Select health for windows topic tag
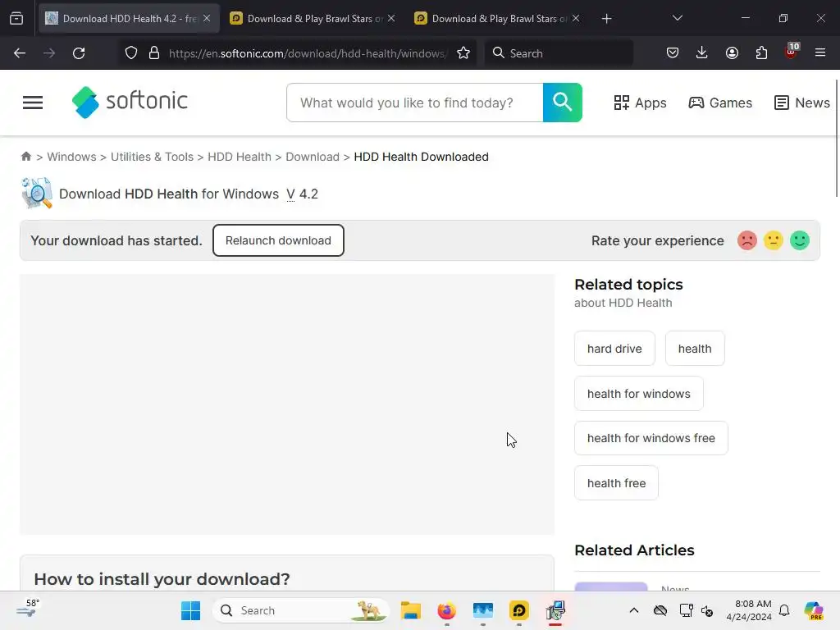 click(638, 394)
